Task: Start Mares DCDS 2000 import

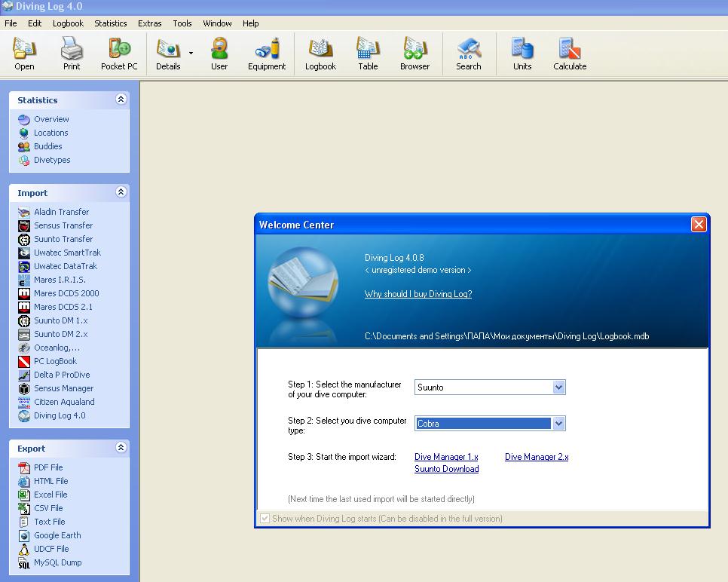Action: [59, 293]
